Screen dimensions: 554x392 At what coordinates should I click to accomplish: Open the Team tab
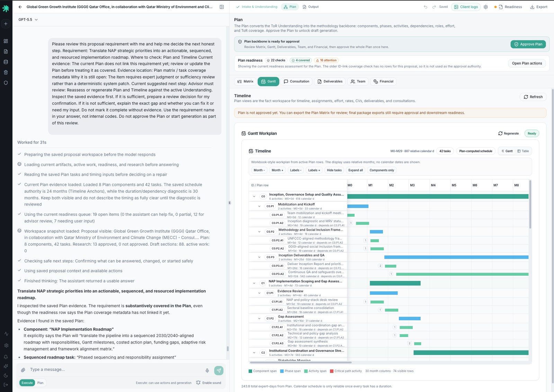tap(358, 82)
